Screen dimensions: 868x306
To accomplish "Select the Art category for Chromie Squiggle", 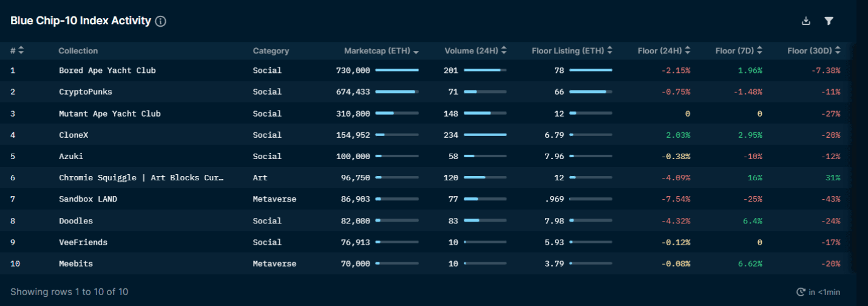I will click(260, 178).
